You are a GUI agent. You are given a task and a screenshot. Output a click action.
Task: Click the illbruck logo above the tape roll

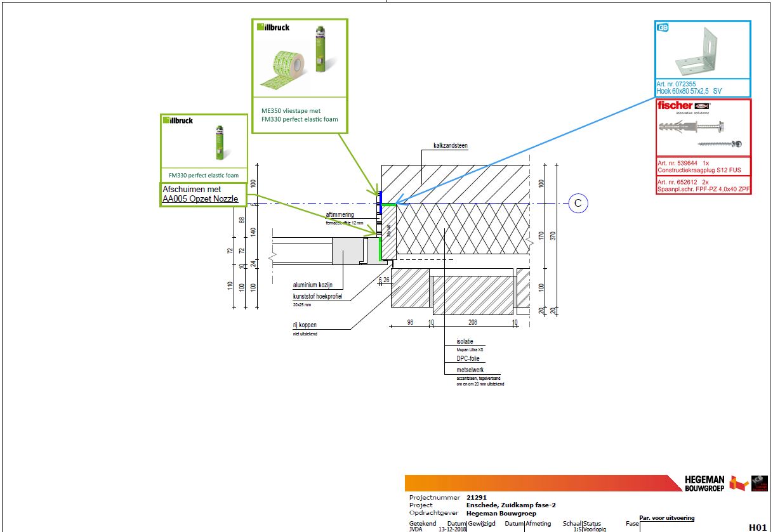(x=273, y=27)
